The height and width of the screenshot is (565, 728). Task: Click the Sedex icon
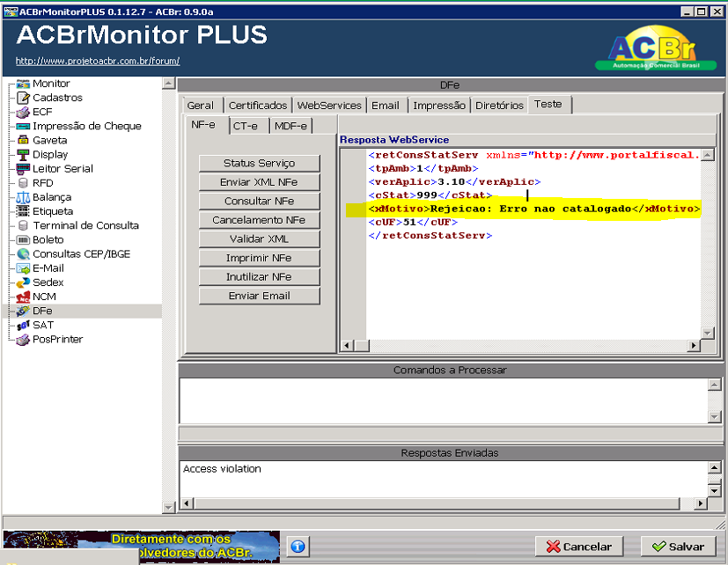pyautogui.click(x=23, y=282)
